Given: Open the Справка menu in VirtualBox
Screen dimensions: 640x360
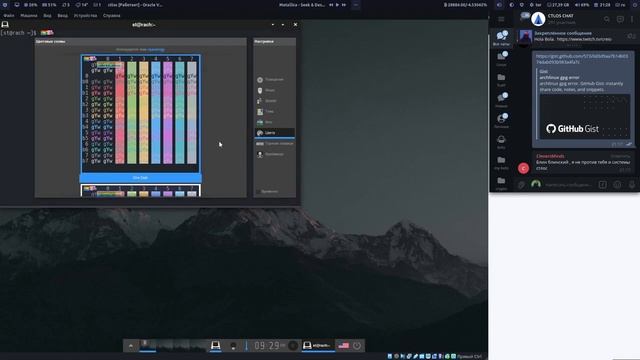Looking at the screenshot, I should point(111,16).
